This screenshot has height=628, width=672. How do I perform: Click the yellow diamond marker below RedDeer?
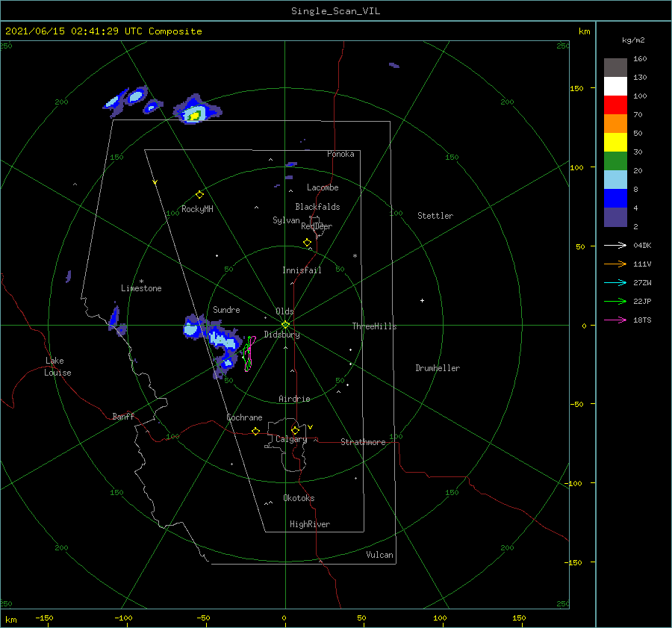pos(307,242)
